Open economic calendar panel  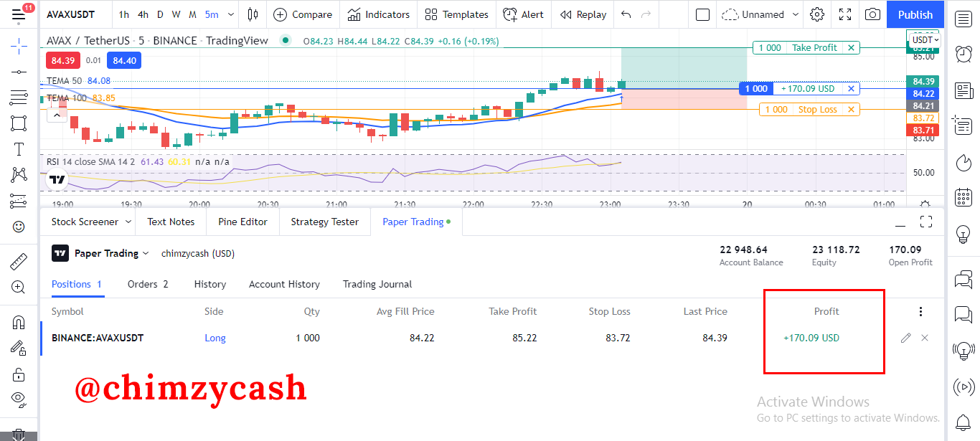[963, 197]
